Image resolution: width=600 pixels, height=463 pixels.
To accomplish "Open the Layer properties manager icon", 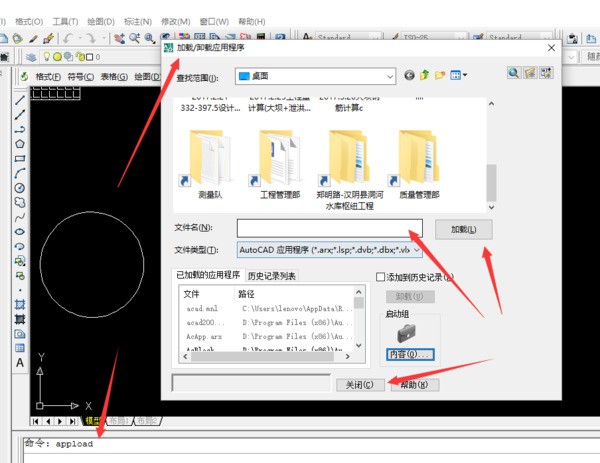I will (x=31, y=57).
